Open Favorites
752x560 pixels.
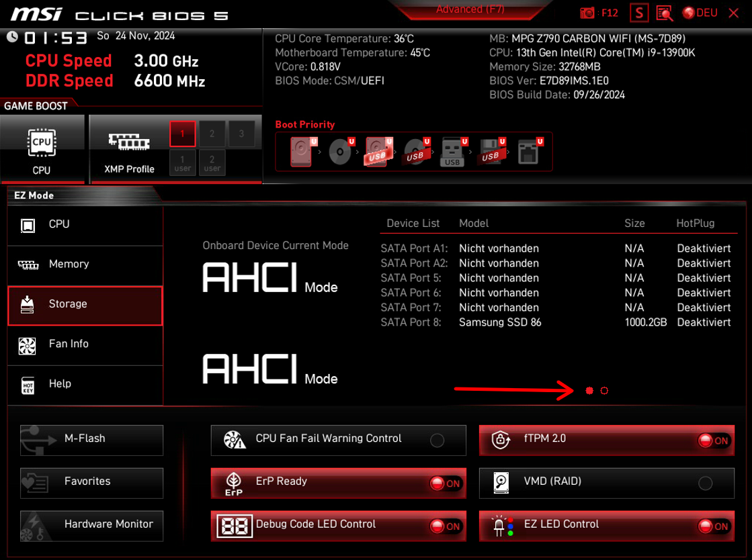tap(91, 483)
